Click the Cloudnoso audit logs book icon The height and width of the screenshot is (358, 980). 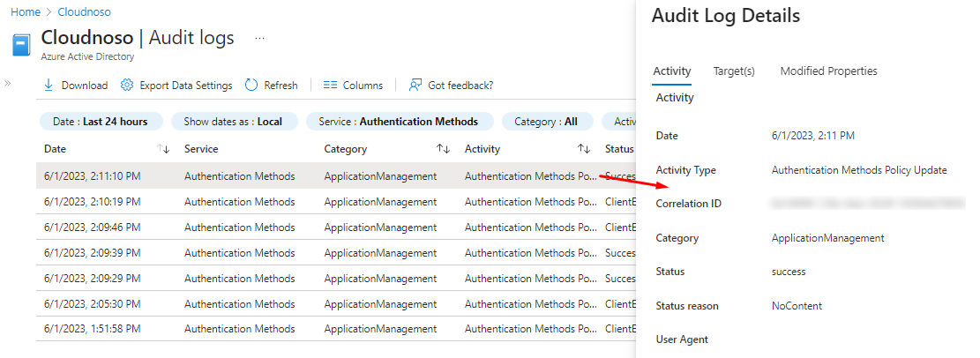23,44
